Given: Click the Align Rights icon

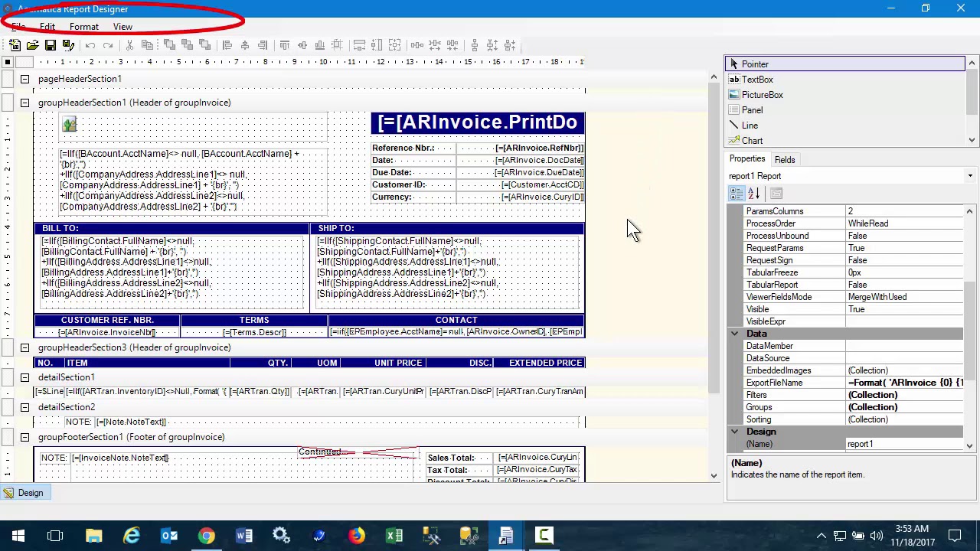Looking at the screenshot, I should click(x=263, y=45).
